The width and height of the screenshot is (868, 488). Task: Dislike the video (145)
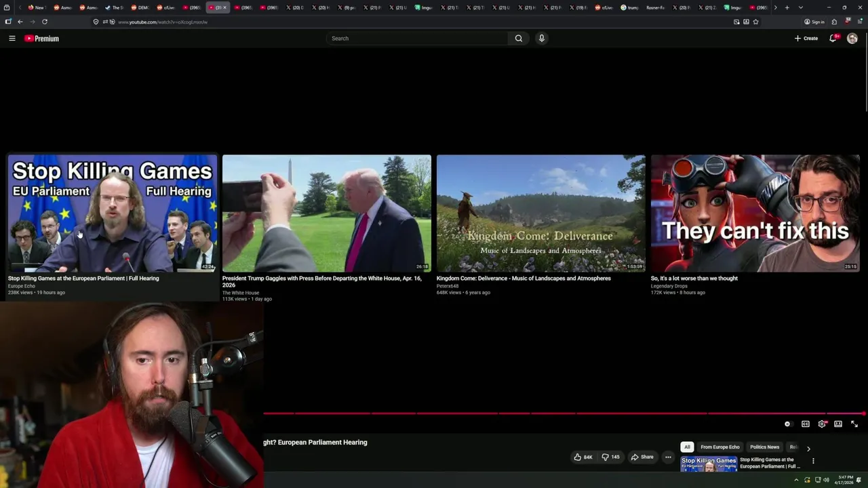611,457
